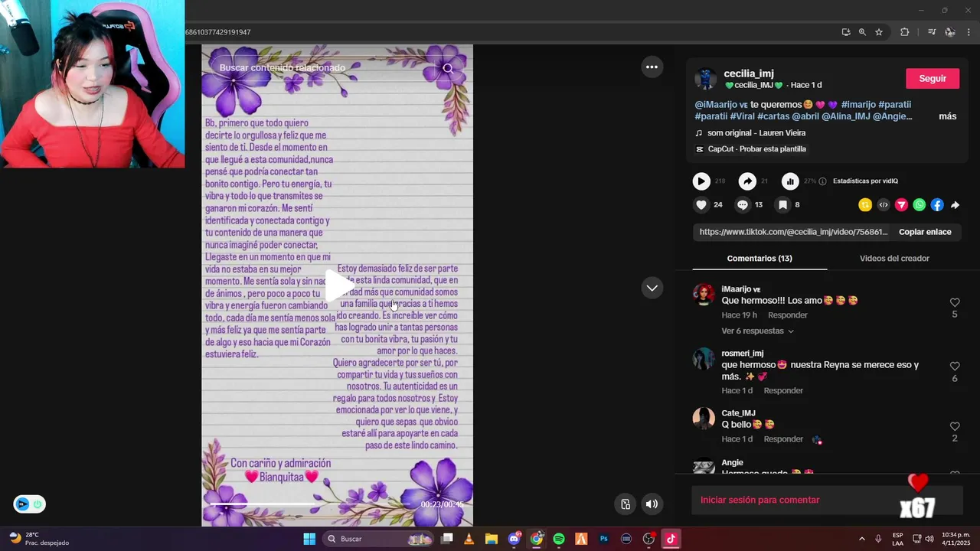Open TikTok app in the taskbar
Viewport: 980px width, 551px height.
(671, 539)
